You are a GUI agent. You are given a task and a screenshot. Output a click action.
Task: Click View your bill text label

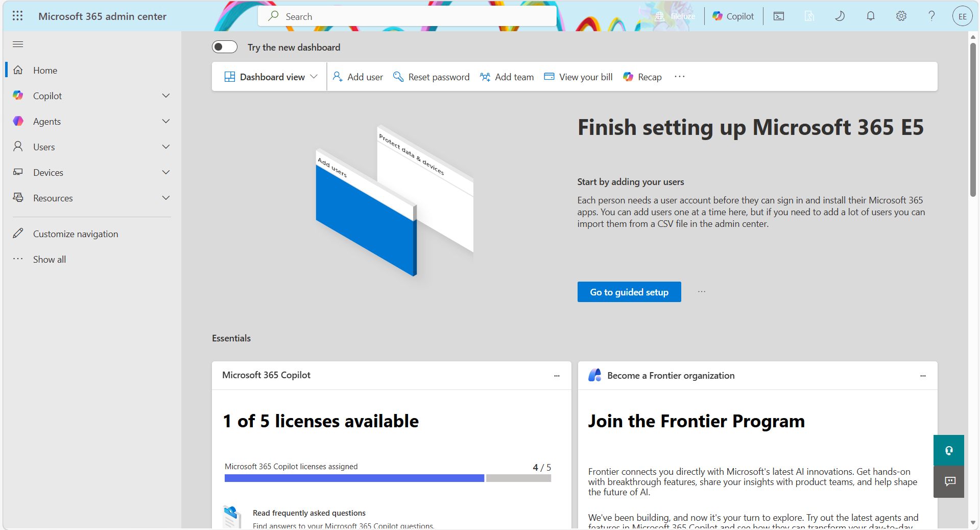(586, 77)
